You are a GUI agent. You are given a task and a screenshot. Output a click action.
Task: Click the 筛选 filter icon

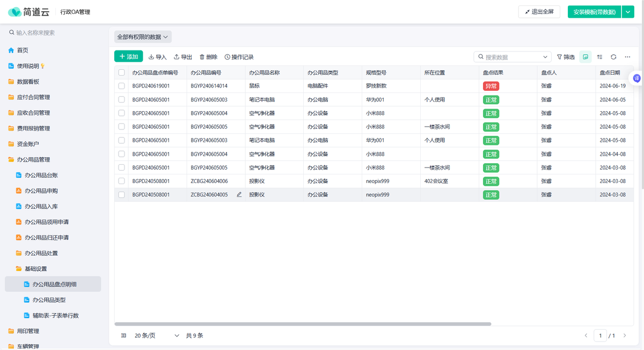point(566,57)
